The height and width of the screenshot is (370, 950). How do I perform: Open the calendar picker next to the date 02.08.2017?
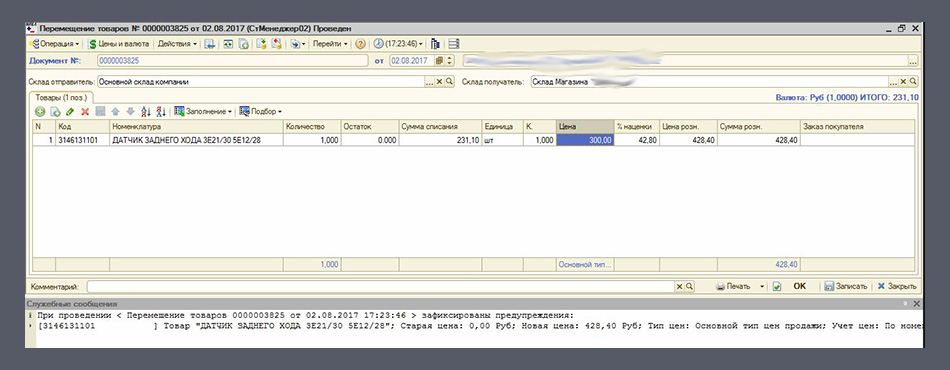click(440, 61)
